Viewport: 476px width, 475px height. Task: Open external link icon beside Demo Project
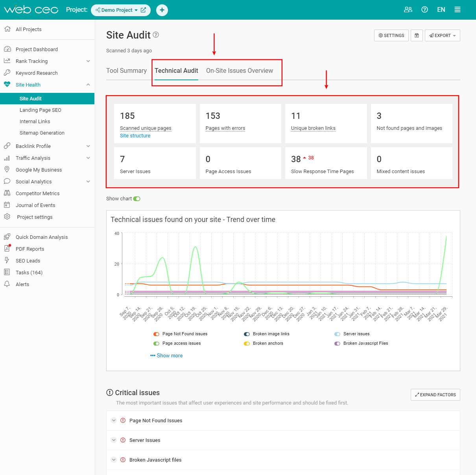click(143, 10)
